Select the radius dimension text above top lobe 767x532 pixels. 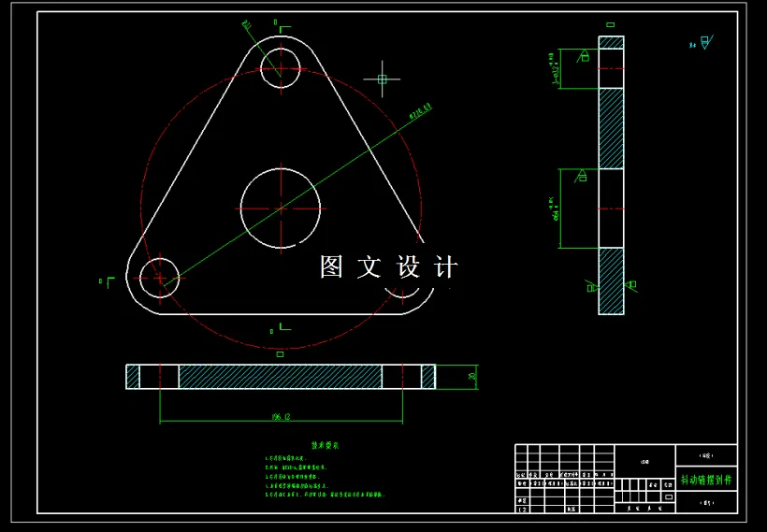247,23
